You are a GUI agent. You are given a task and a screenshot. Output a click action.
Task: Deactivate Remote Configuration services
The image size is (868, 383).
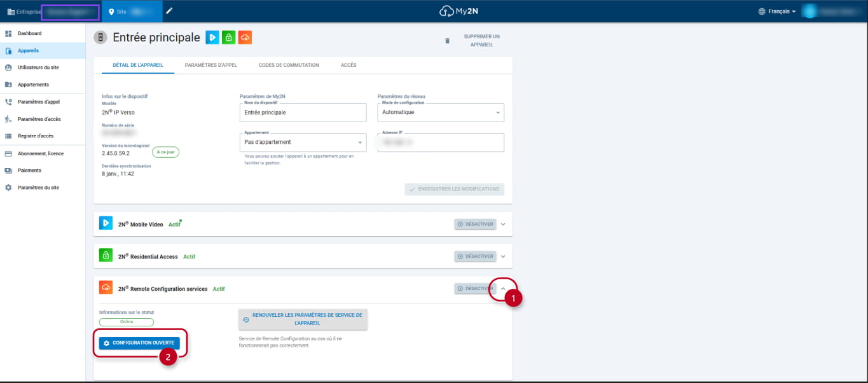[x=475, y=289]
